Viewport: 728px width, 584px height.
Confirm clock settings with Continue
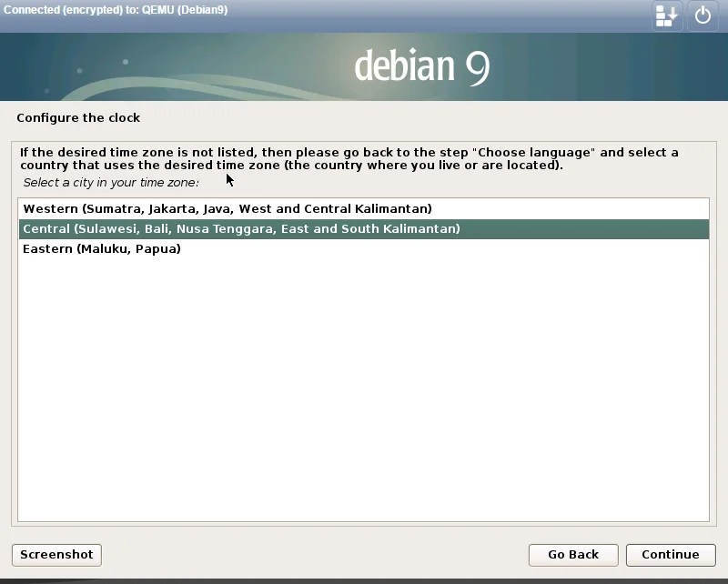coord(671,555)
